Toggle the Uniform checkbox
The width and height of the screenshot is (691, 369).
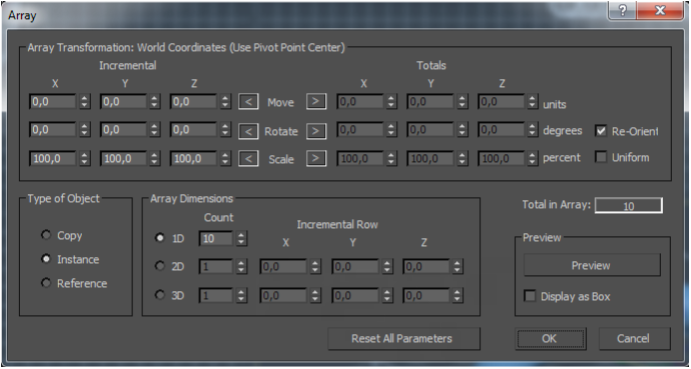tap(601, 157)
